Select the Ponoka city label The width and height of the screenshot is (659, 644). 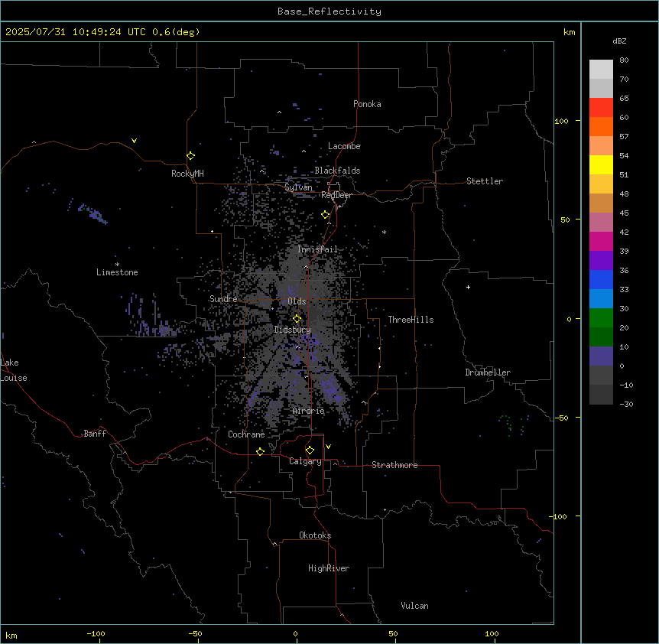click(367, 104)
